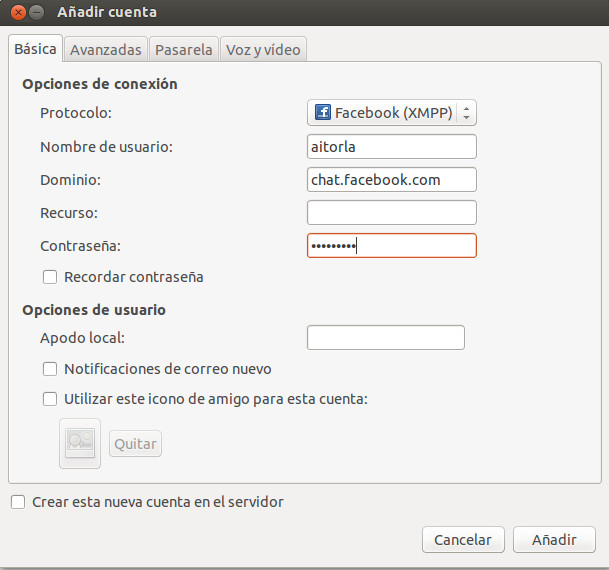Minimize the Añadir cuenta window
Viewport: 609px width, 570px height.
click(36, 12)
